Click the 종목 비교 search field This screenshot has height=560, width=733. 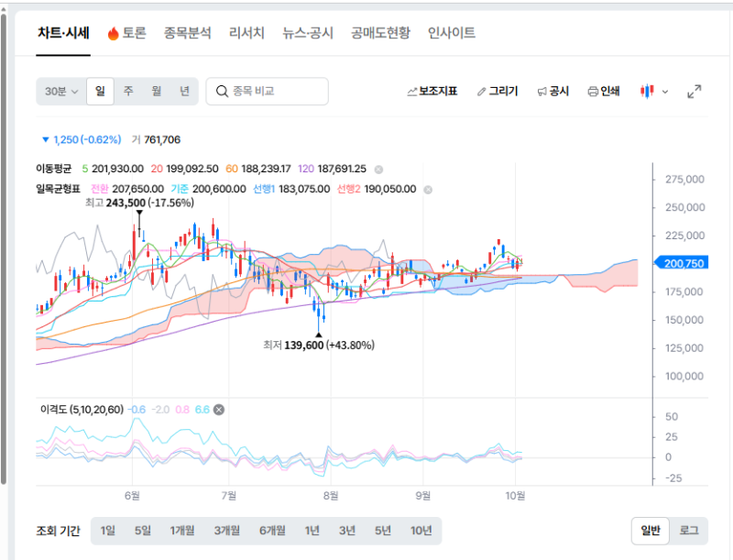click(x=267, y=91)
